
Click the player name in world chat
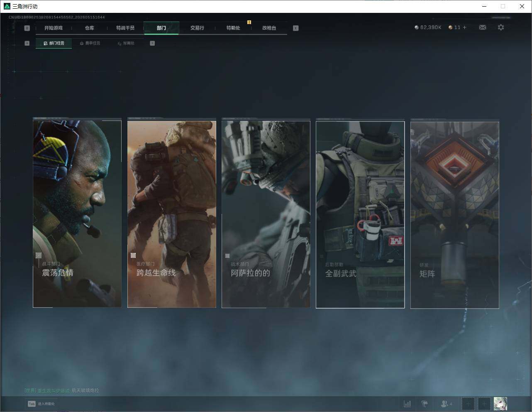pos(54,390)
